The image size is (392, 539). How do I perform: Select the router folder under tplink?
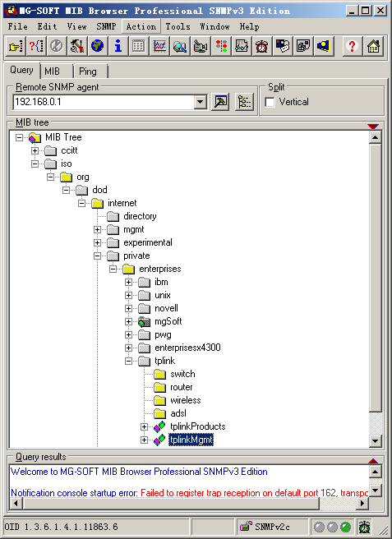point(182,387)
